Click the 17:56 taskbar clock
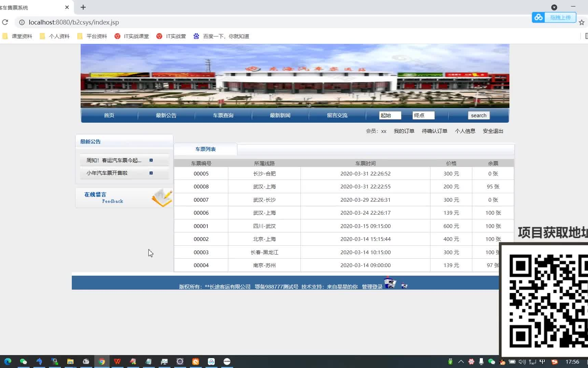 point(572,362)
